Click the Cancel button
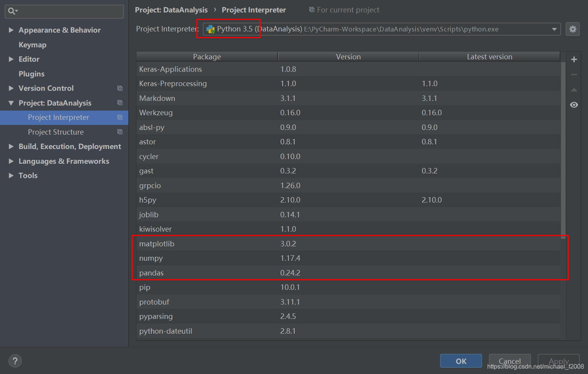The width and height of the screenshot is (588, 374). (x=510, y=361)
